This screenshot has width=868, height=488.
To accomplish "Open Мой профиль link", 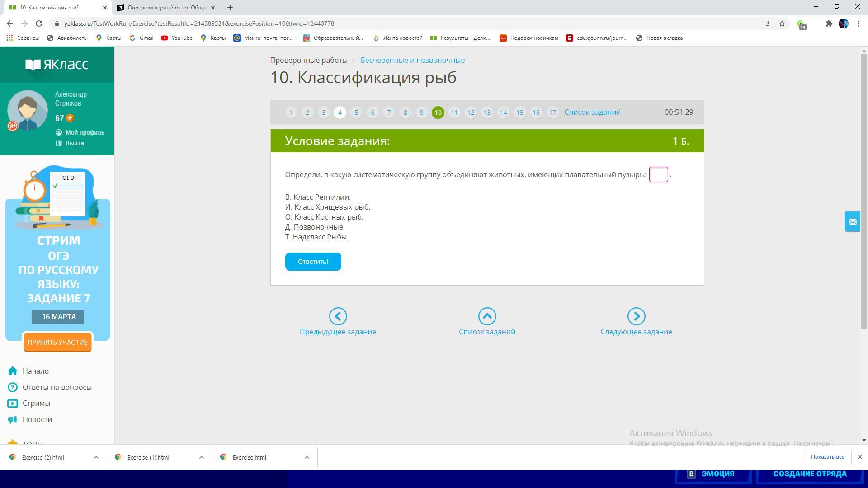I will pyautogui.click(x=85, y=132).
